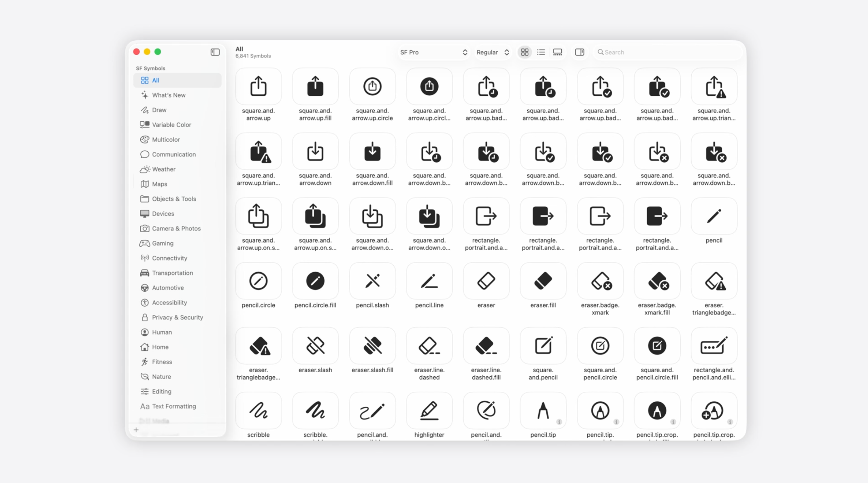
Task: Open the Regular weight dropdown
Action: 492,52
